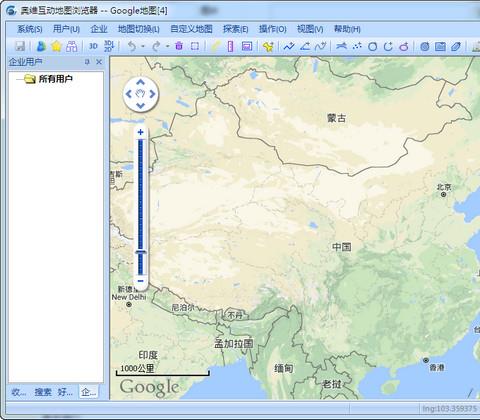
Task: Click the upper part of zoom slider track
Action: (x=140, y=167)
